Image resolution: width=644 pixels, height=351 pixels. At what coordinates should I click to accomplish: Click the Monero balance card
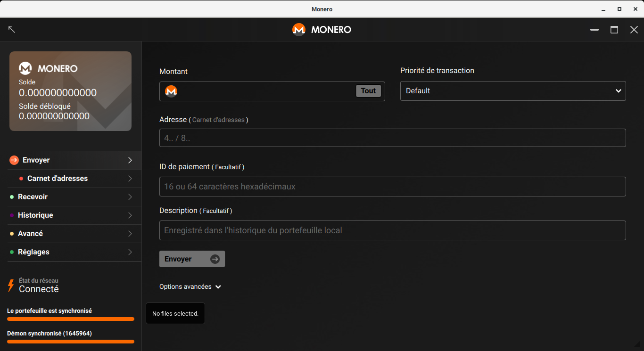[70, 91]
